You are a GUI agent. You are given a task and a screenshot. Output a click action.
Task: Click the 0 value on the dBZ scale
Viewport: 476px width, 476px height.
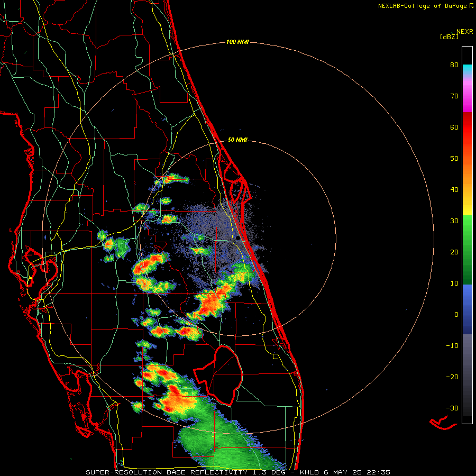[x=456, y=315]
